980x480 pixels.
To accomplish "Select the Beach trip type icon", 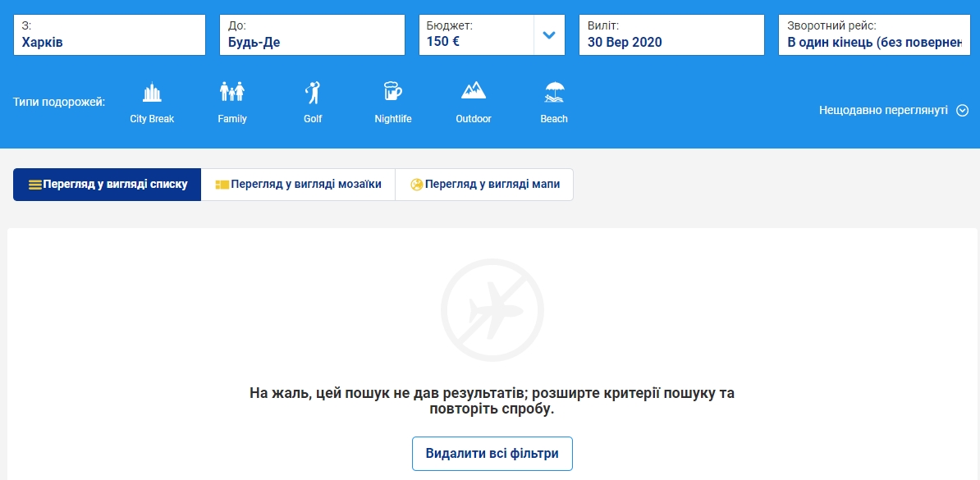I will click(x=553, y=91).
